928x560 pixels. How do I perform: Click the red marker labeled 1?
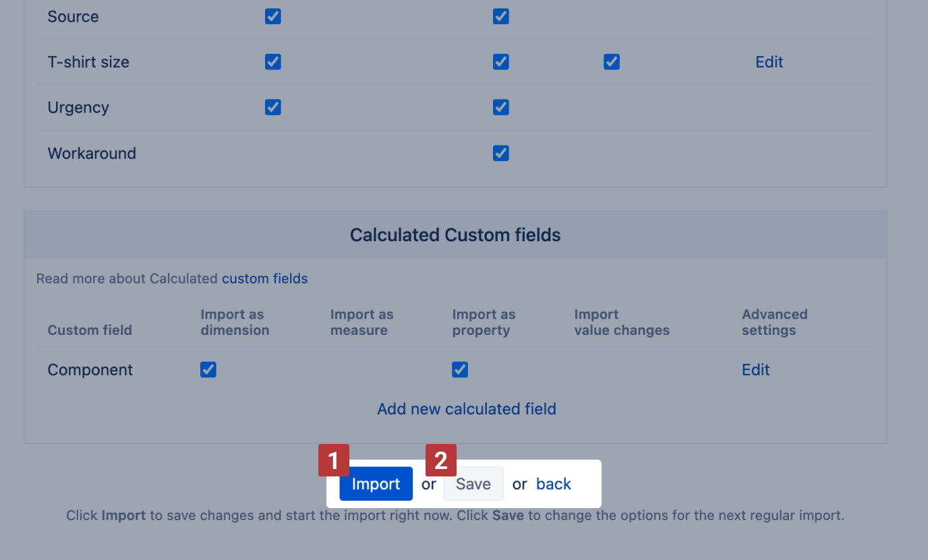(333, 460)
